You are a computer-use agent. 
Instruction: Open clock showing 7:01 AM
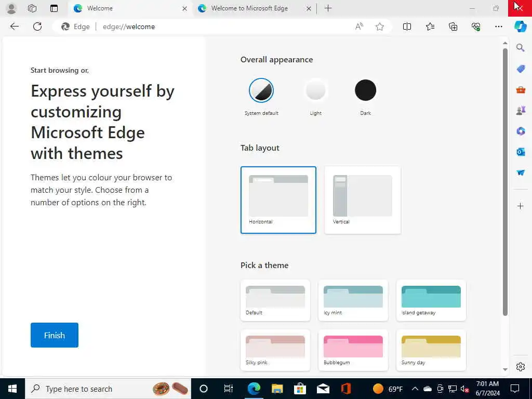click(x=487, y=389)
